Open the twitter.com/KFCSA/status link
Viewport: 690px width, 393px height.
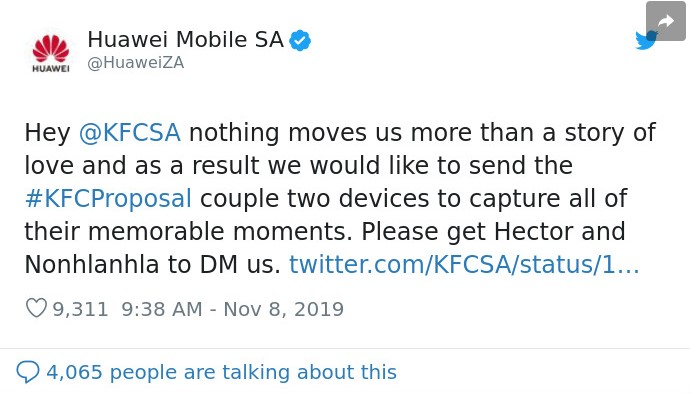coord(464,264)
